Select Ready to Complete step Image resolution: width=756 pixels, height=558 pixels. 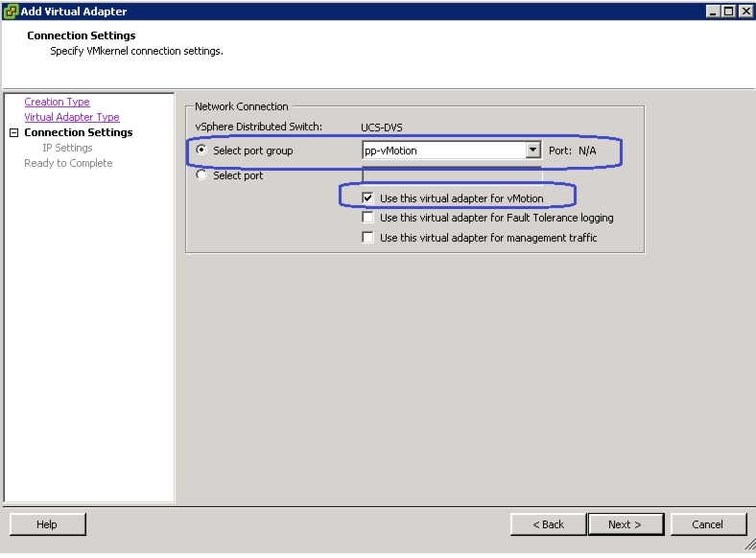pos(68,163)
